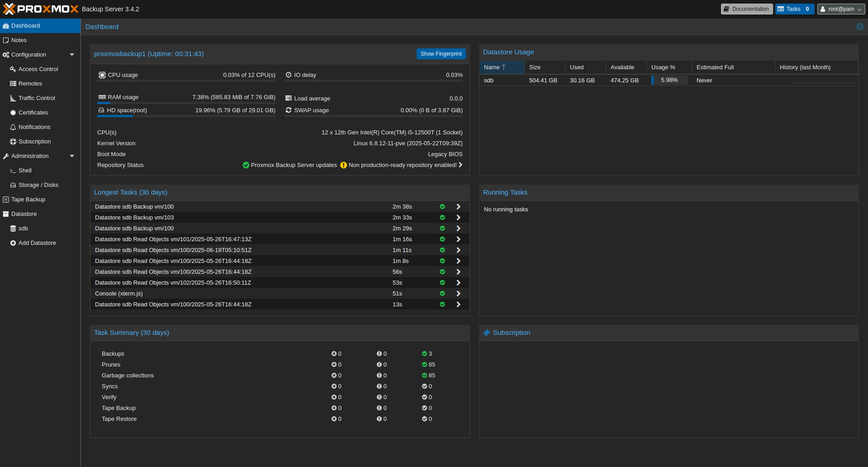Click the RAM usage memory icon
868x467 pixels.
coord(102,97)
